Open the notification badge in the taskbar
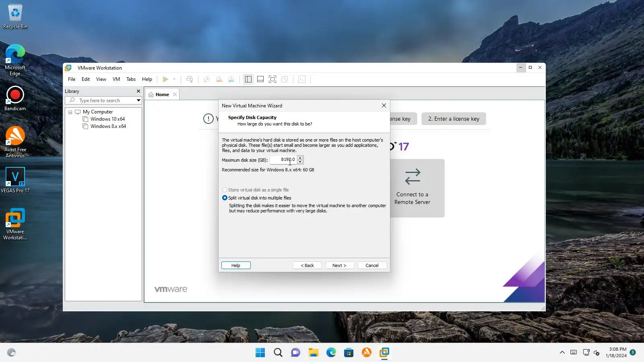The height and width of the screenshot is (362, 644). 633,352
